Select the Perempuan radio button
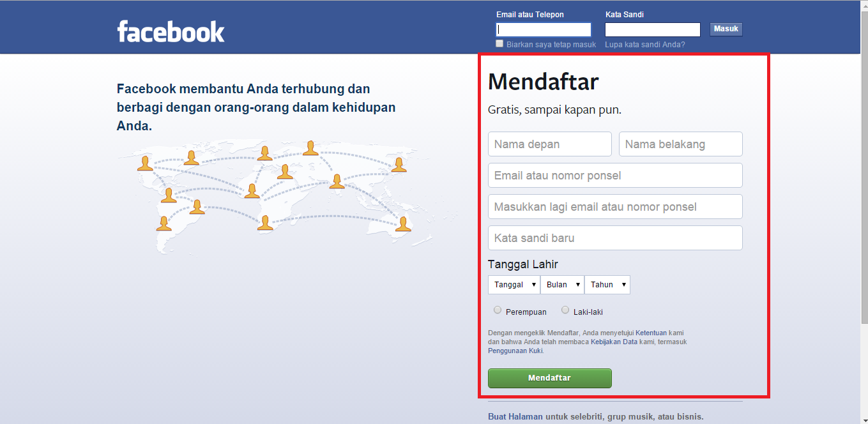This screenshot has height=424, width=868. tap(498, 310)
